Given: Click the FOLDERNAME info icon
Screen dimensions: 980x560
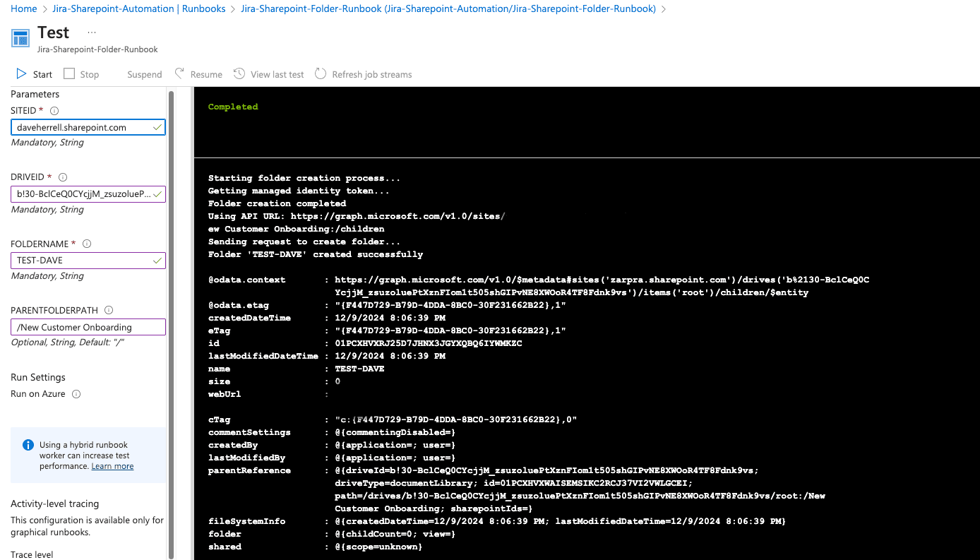Looking at the screenshot, I should click(x=87, y=244).
